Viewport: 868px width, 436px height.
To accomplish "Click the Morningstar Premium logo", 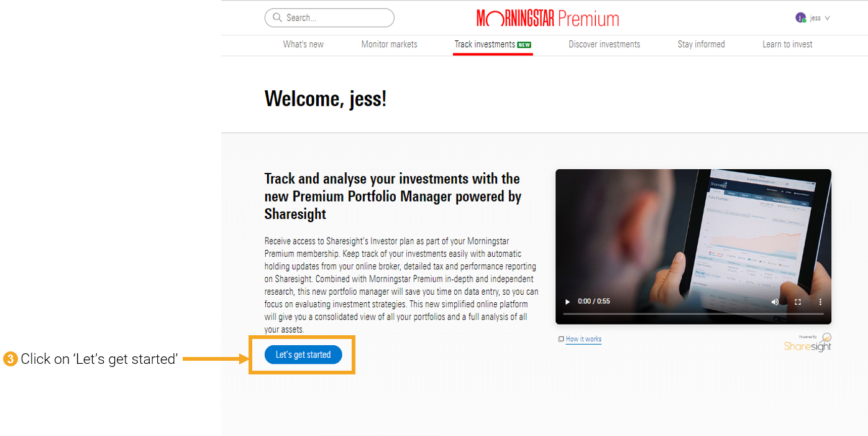I will 548,18.
